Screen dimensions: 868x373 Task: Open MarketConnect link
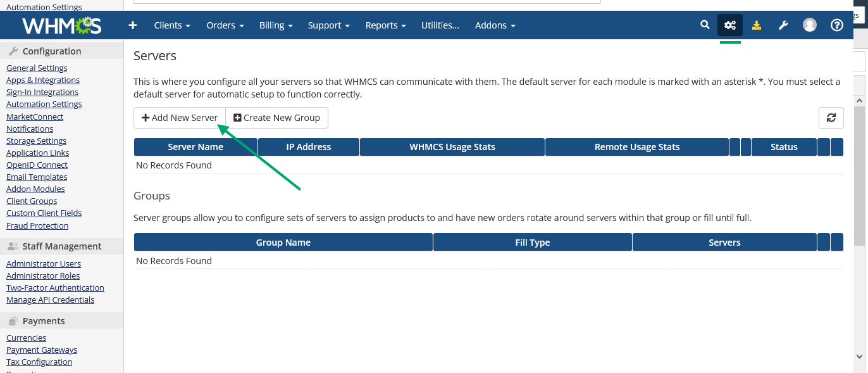[x=35, y=117]
